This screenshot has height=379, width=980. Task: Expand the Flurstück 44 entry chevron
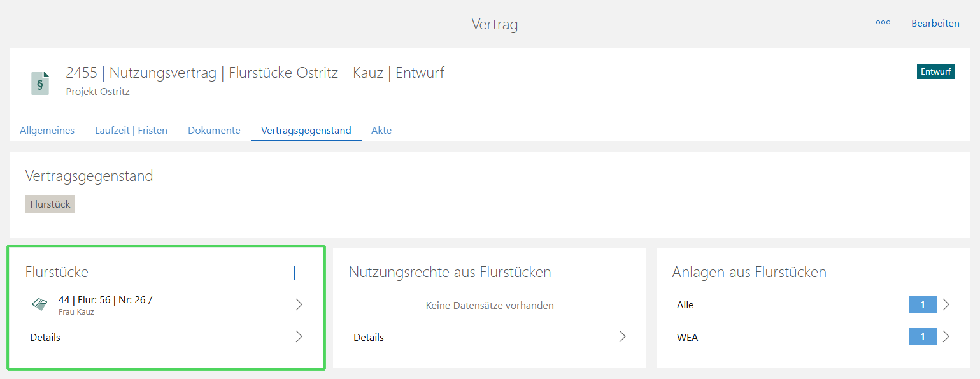tap(299, 305)
